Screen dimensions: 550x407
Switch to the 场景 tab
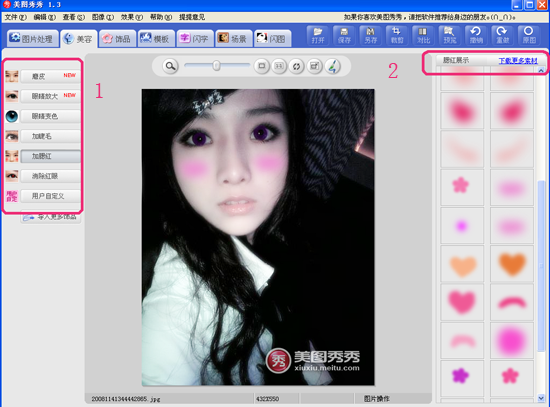tap(233, 38)
